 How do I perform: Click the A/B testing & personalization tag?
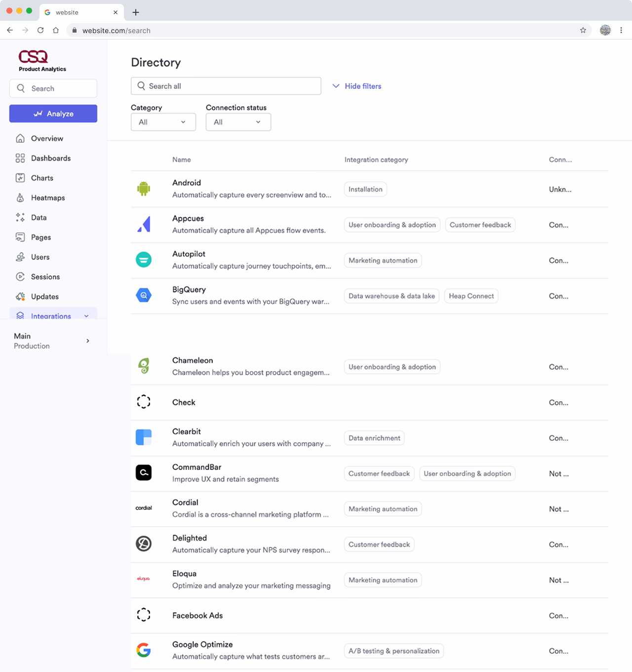click(x=394, y=651)
